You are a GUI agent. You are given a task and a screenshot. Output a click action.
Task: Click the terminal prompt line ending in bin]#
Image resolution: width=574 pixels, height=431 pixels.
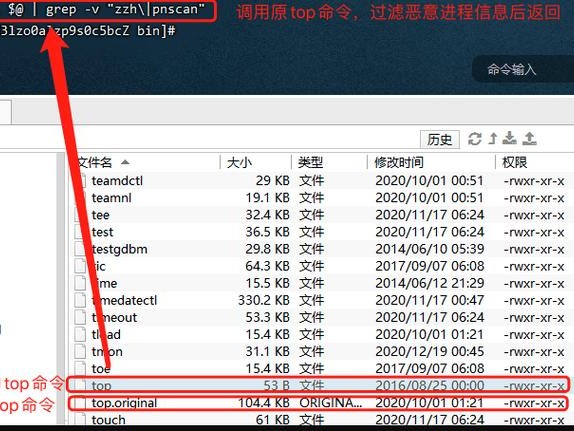tap(88, 31)
